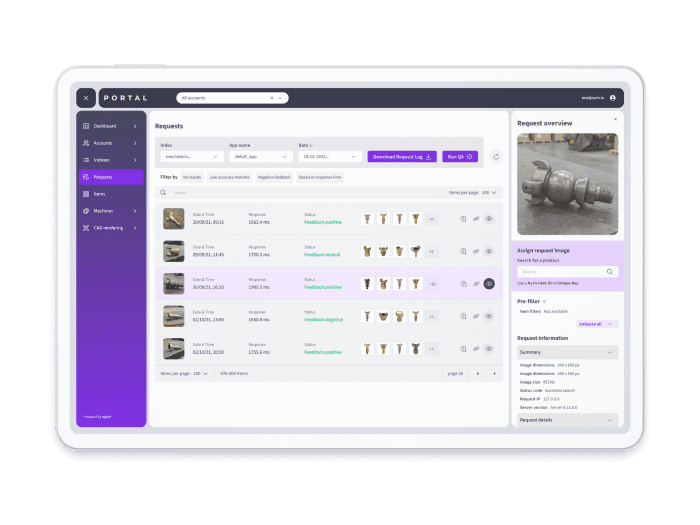Open the All accounts dropdown

tap(280, 98)
